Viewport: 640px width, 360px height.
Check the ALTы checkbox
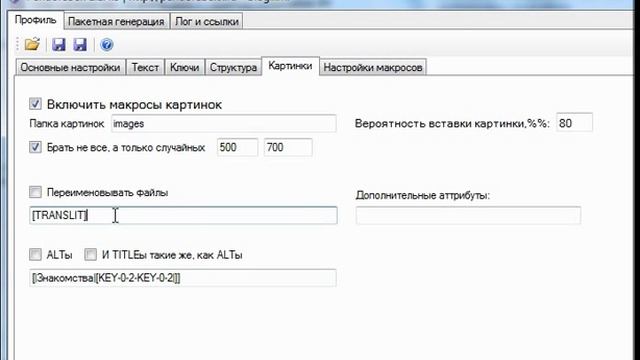coord(35,255)
